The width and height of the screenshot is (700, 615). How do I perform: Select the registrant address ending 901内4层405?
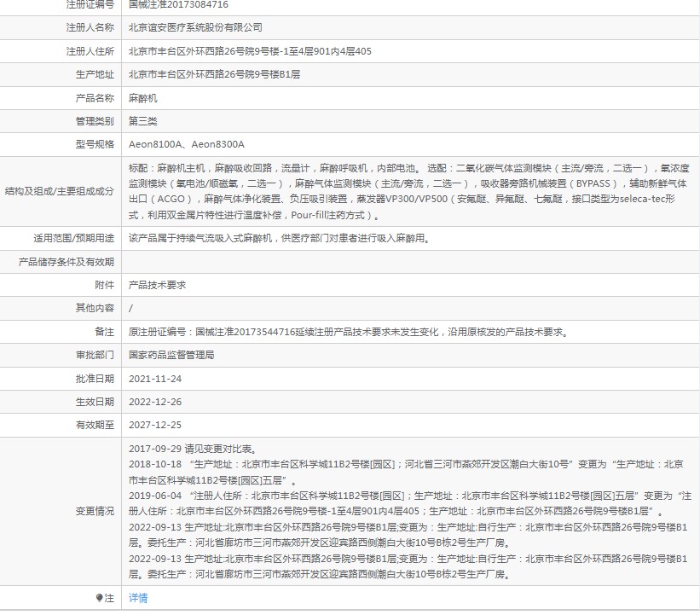pyautogui.click(x=250, y=51)
